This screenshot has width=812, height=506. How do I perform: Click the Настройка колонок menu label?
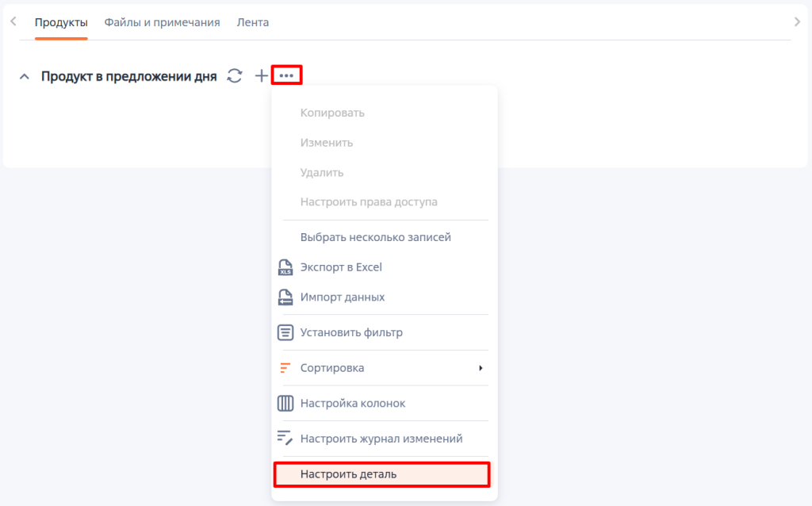pos(353,404)
